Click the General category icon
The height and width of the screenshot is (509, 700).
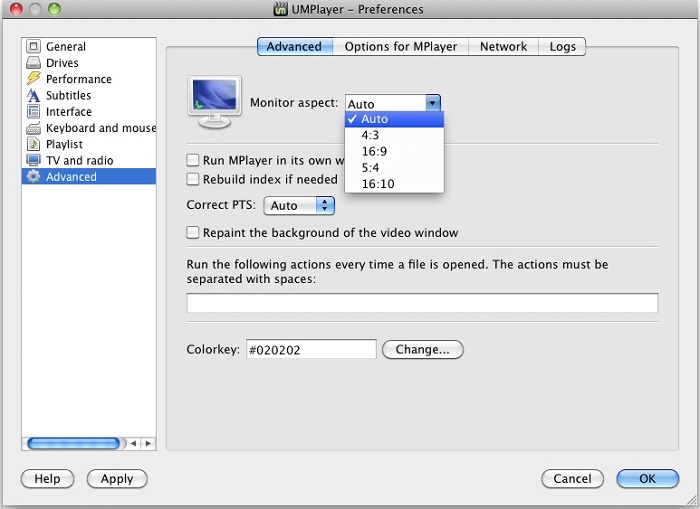pyautogui.click(x=33, y=46)
